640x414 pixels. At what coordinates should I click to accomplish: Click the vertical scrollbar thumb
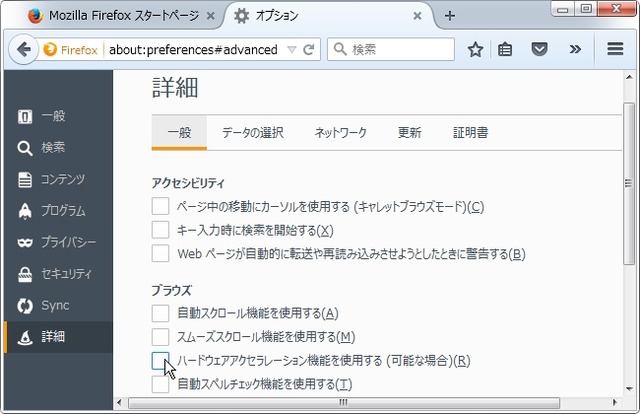(x=629, y=183)
